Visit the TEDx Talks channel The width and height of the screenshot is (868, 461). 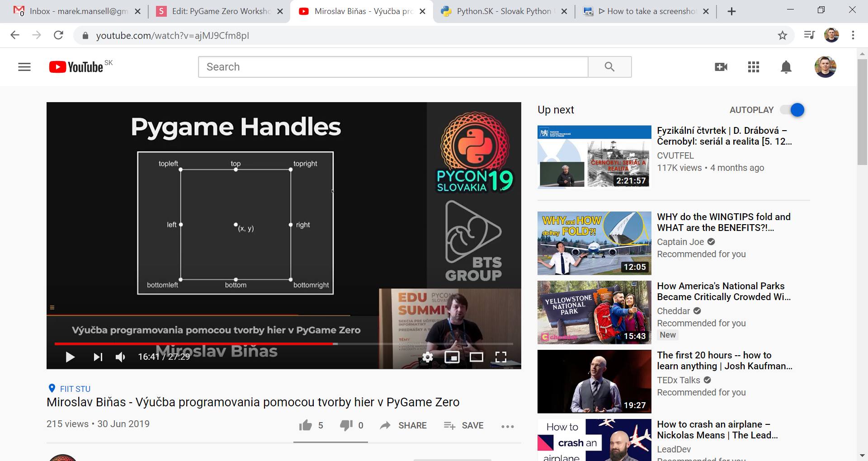coord(679,380)
